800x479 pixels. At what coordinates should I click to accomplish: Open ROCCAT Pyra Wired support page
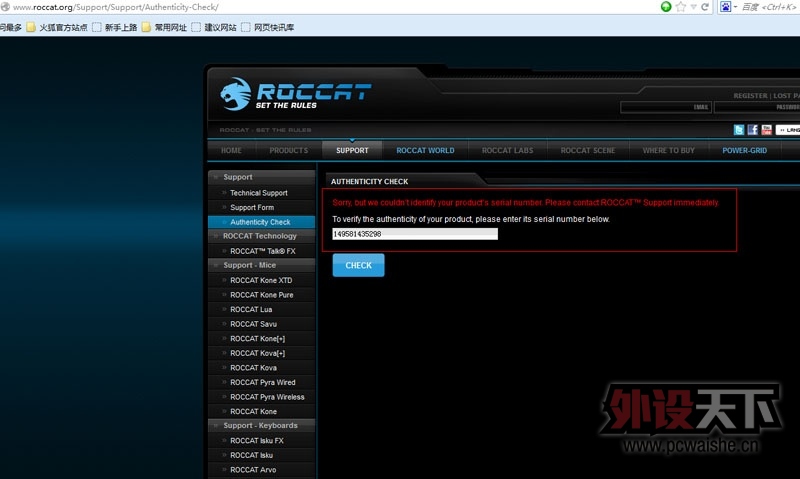pos(262,382)
